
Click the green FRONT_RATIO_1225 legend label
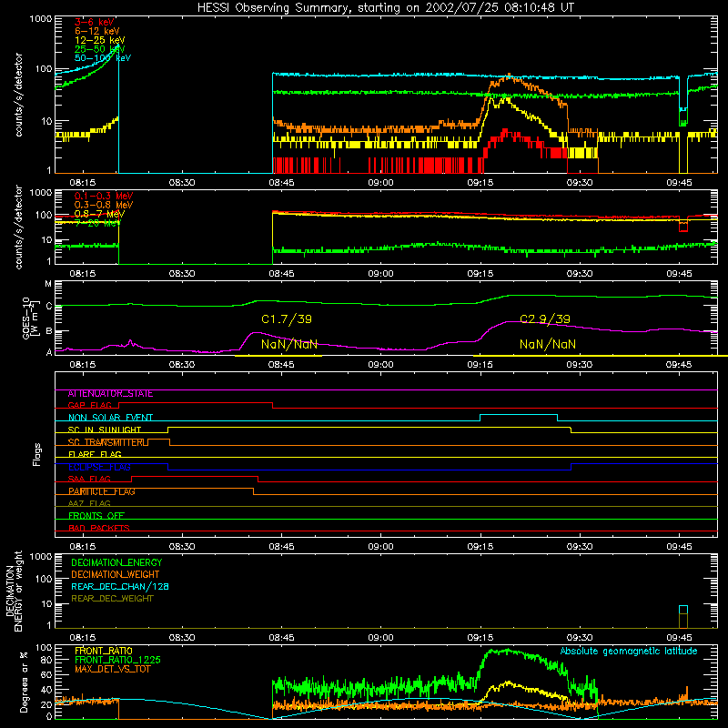coord(118,661)
